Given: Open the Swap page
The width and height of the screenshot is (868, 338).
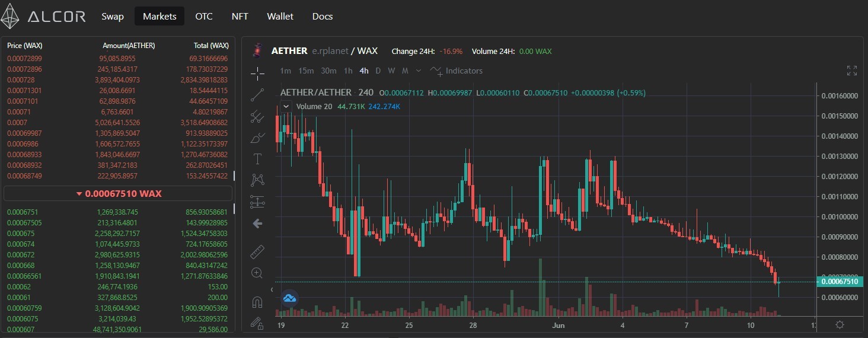Looking at the screenshot, I should point(113,16).
